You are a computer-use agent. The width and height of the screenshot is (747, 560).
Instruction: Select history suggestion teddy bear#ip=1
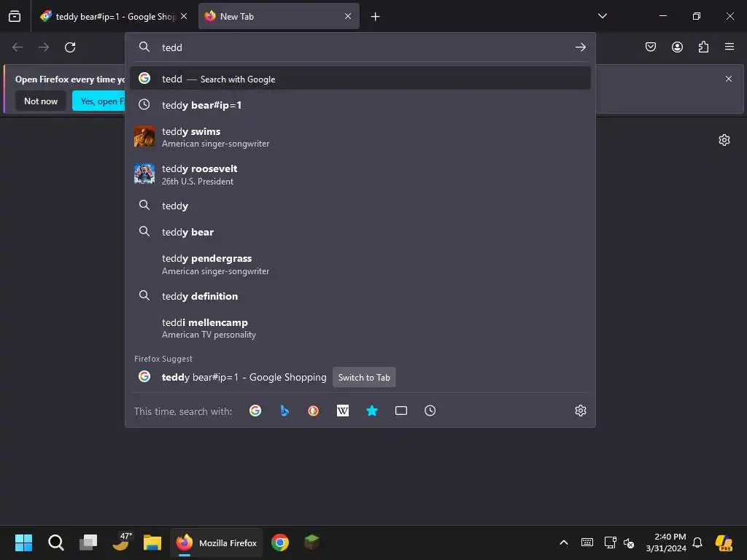tap(360, 105)
